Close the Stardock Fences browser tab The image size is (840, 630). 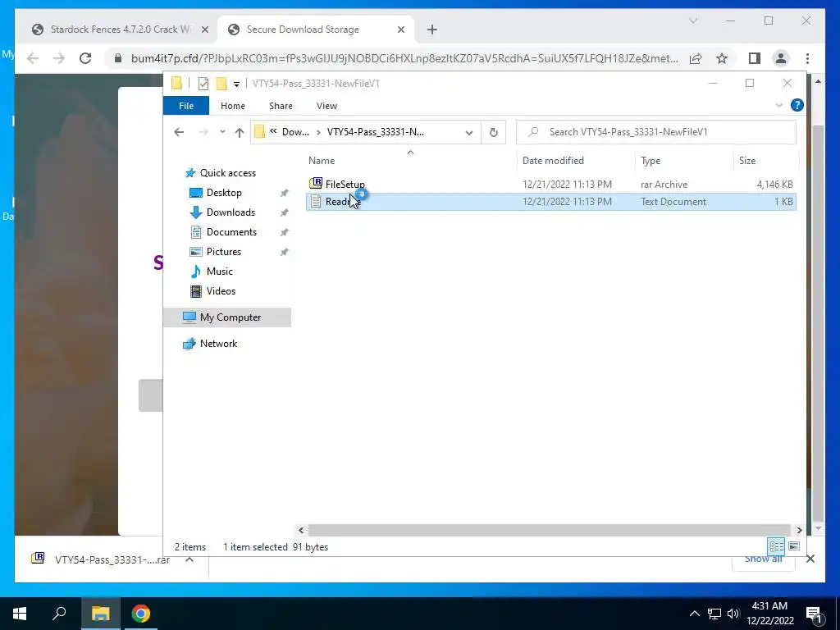tap(204, 30)
